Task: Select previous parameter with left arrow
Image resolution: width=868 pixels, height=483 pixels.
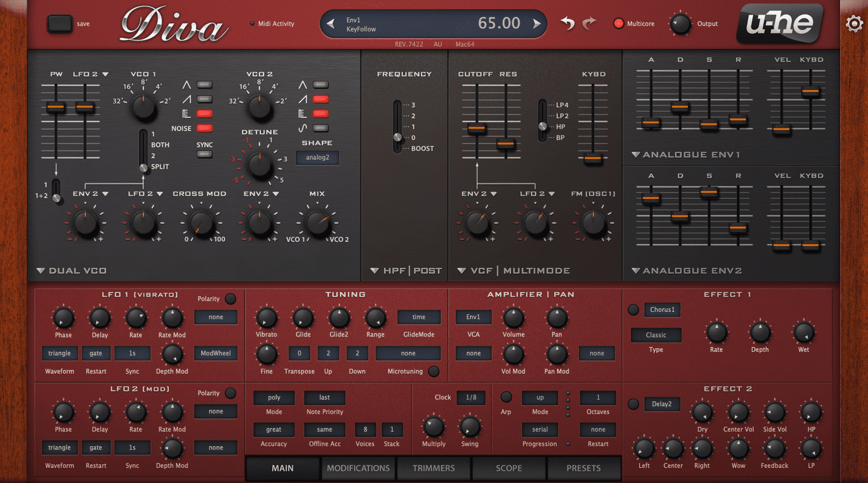Action: 330,24
